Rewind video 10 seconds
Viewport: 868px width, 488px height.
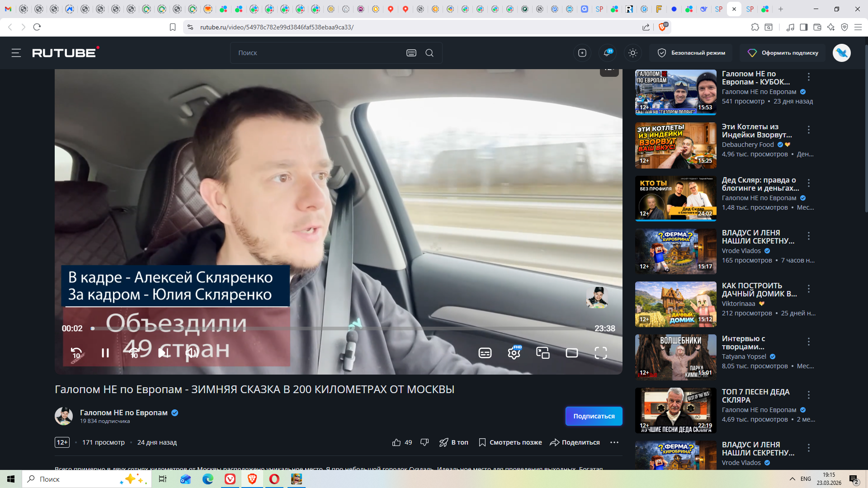click(76, 353)
